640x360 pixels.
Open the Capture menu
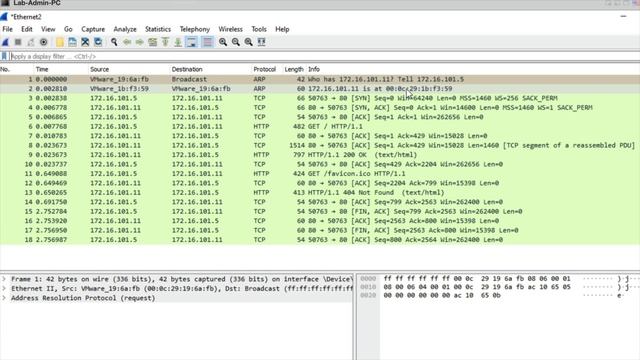93,29
